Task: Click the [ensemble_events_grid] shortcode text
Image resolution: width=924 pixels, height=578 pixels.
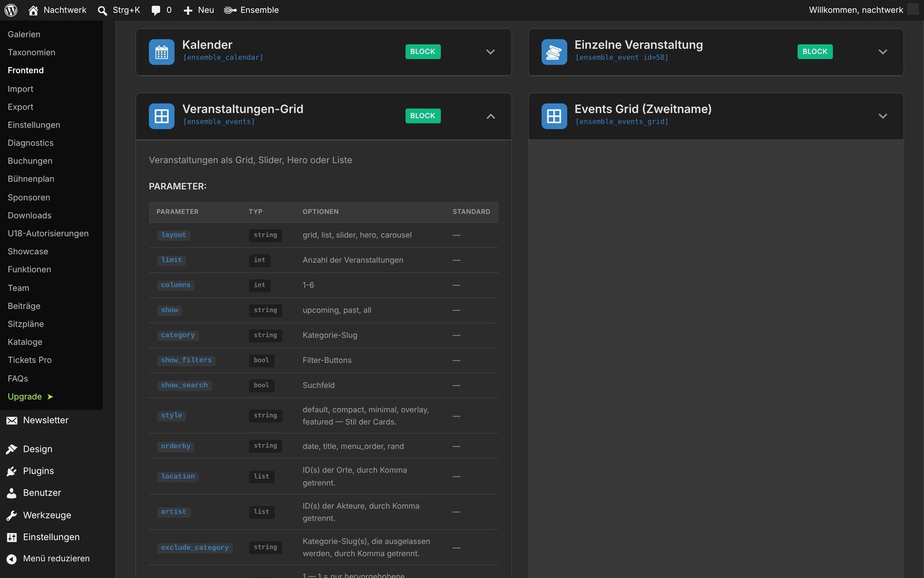Action: (622, 122)
